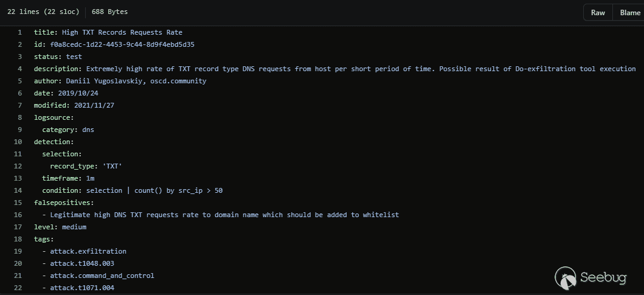Click line number 18 for tags
This screenshot has width=644, height=295.
[x=18, y=239]
